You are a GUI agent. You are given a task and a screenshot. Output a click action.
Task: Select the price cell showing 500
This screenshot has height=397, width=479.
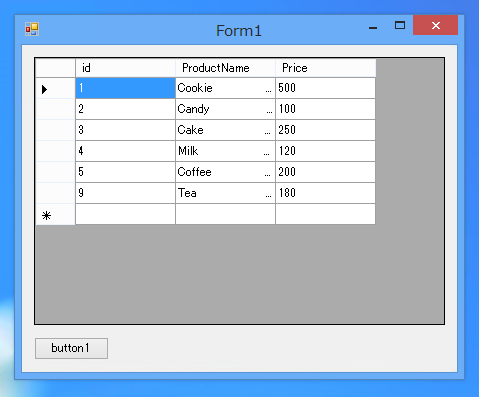[x=325, y=88]
